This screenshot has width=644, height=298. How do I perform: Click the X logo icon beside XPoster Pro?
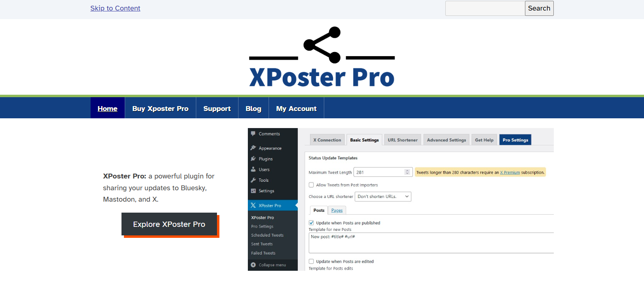253,205
